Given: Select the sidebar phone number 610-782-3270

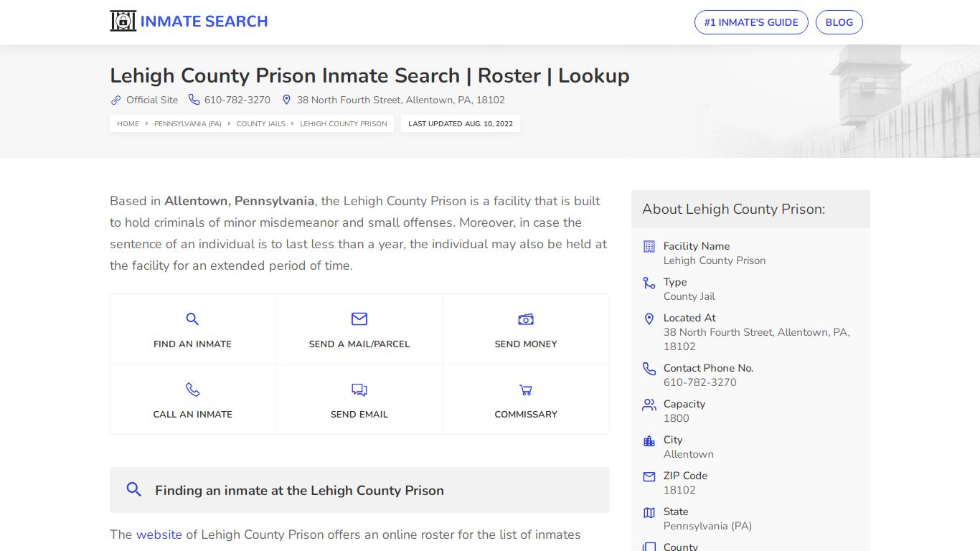Looking at the screenshot, I should point(700,382).
